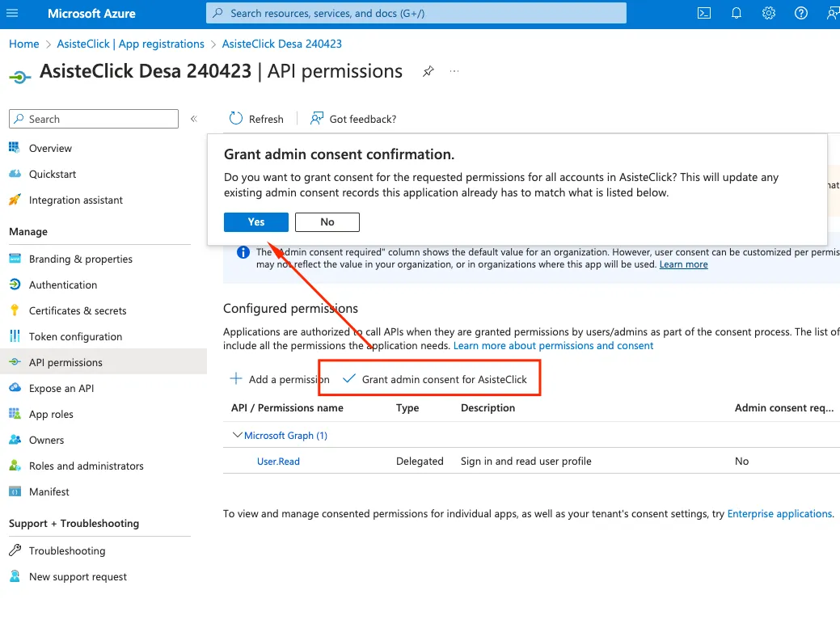Click the Quickstart cloud icon

[x=15, y=174]
